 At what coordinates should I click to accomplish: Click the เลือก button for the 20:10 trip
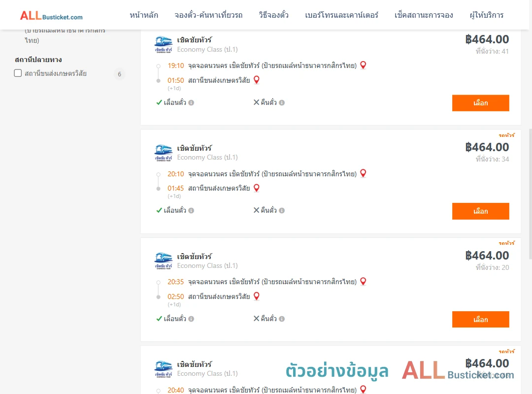point(480,211)
